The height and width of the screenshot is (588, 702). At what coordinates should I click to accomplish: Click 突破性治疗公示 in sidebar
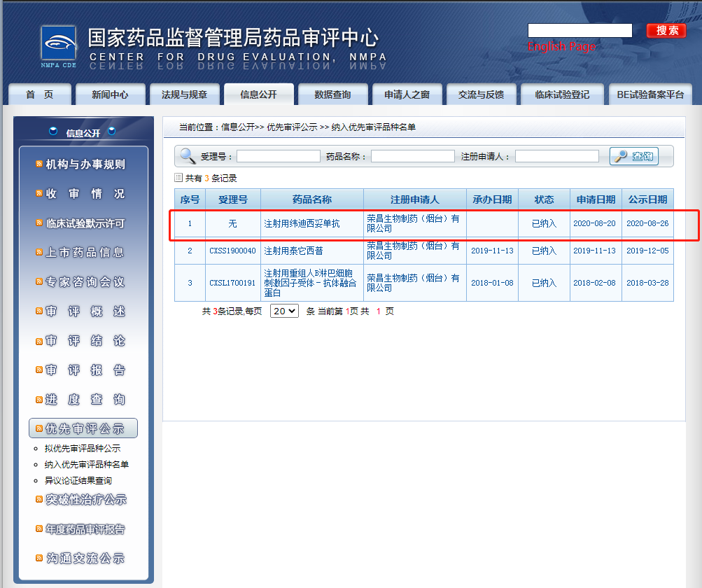click(86, 499)
